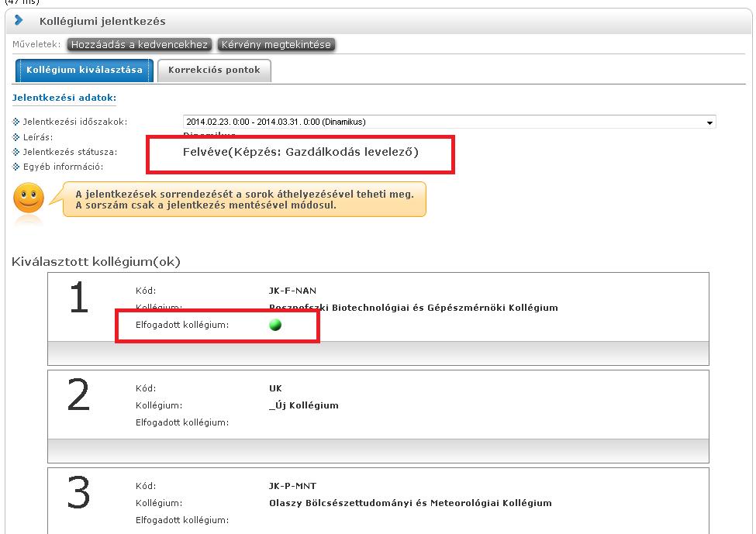This screenshot has height=534, width=756.
Task: Switch to the Kollégium kiválasztása tab
Action: click(85, 71)
